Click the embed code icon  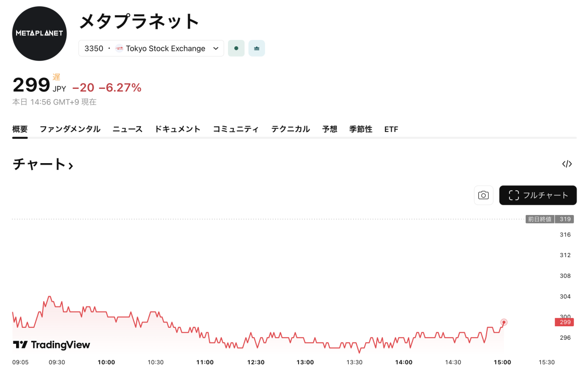click(x=567, y=164)
